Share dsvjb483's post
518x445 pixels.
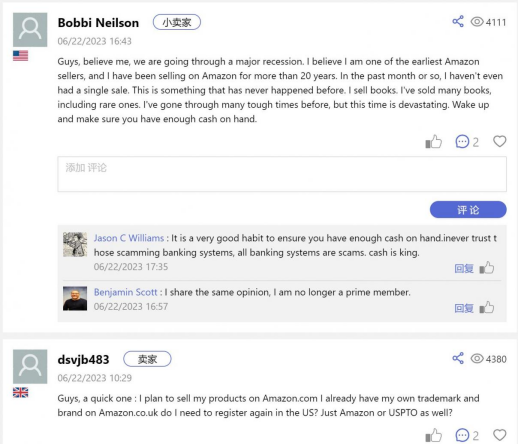pos(458,358)
